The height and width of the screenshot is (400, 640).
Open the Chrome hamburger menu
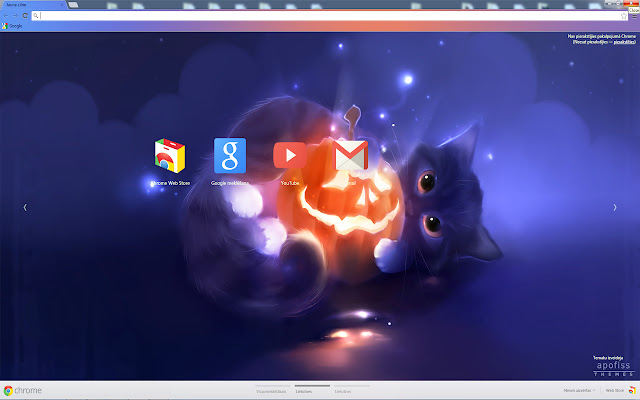[x=634, y=16]
